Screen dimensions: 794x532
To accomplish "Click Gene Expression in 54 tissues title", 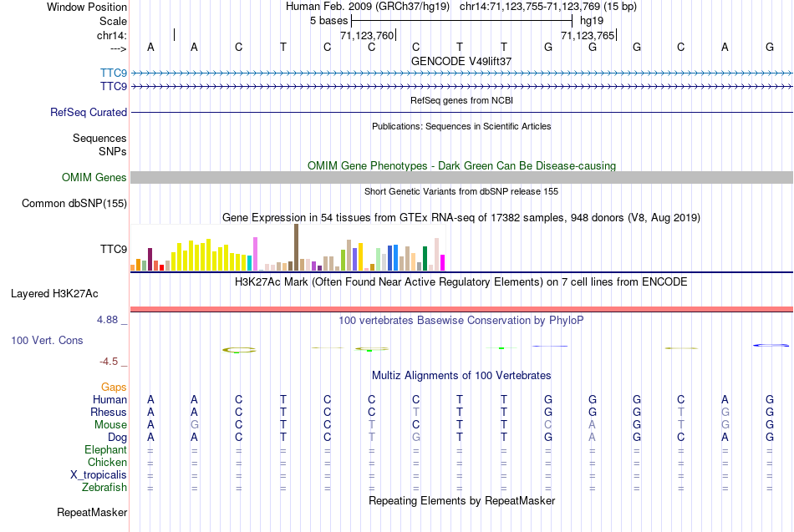I will tap(461, 218).
